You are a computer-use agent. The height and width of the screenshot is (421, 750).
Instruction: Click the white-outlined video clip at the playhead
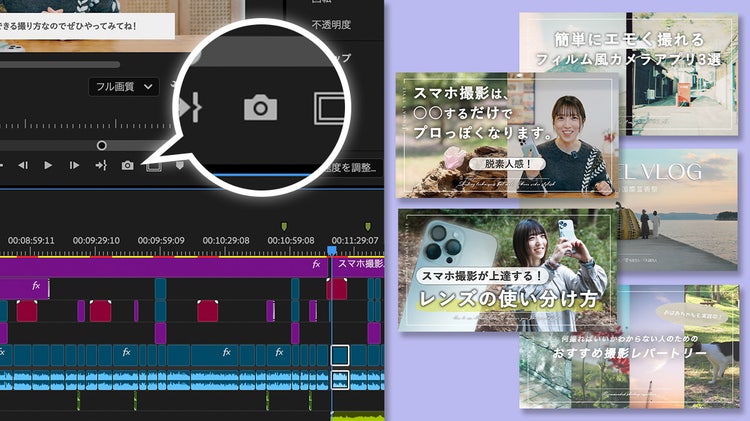pos(340,356)
